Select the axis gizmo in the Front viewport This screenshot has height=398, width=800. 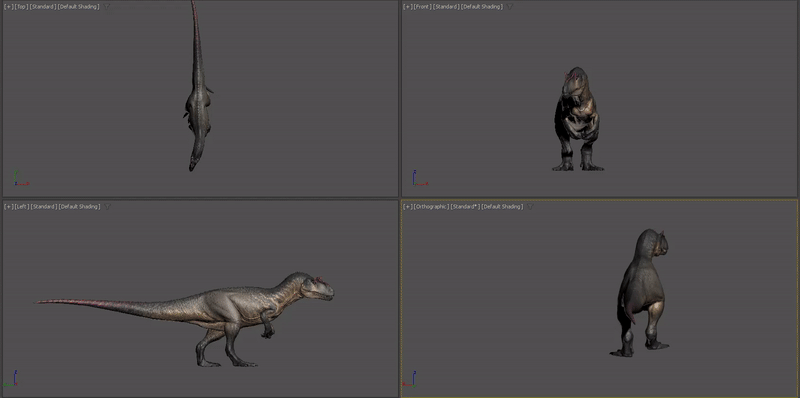coord(419,178)
